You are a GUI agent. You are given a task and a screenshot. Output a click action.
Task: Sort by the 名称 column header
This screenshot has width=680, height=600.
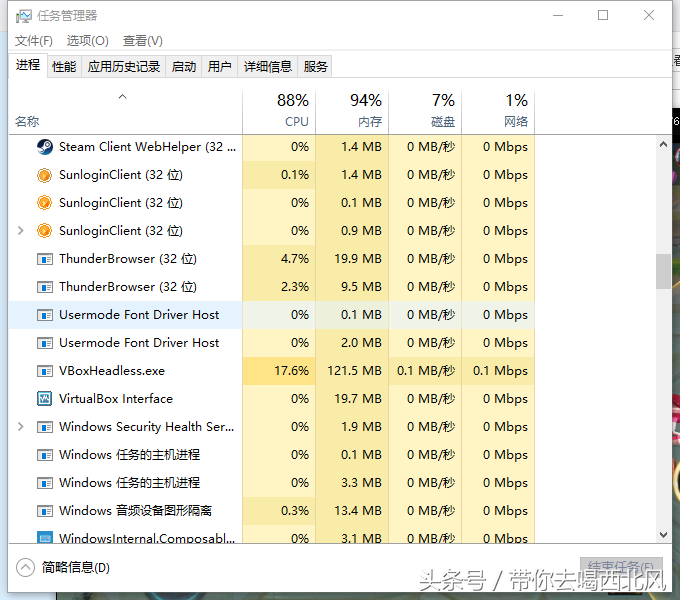126,112
